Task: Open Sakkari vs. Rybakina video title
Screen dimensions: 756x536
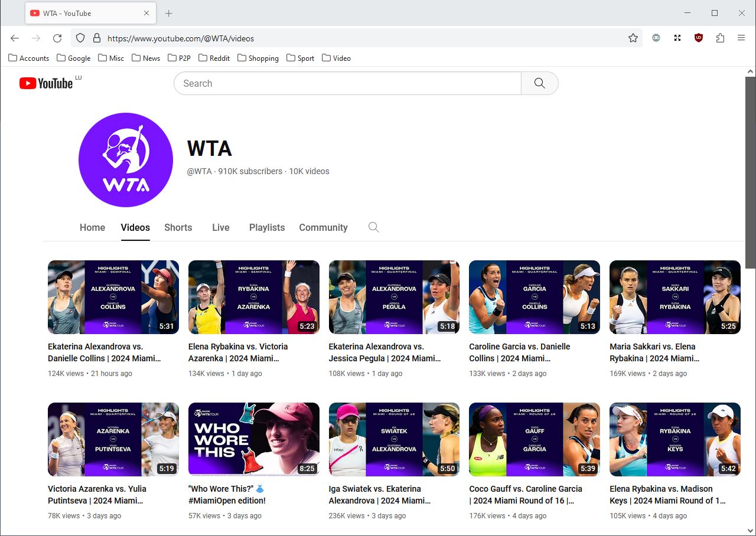Action: coord(654,352)
